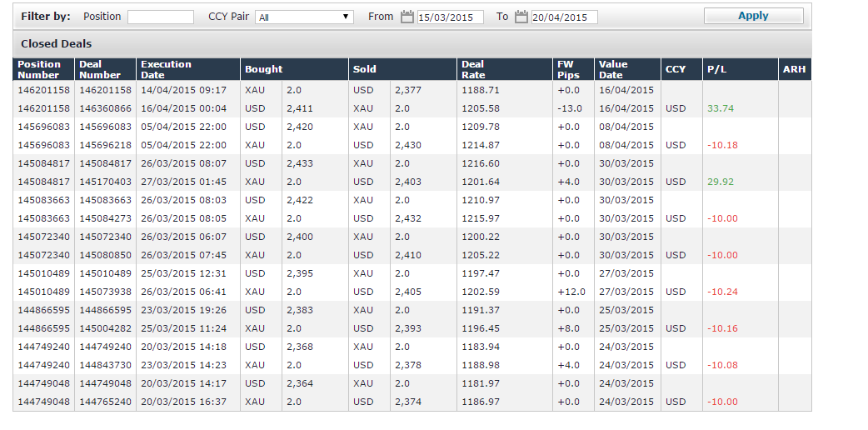Click deal rate 1201.64

[481, 182]
